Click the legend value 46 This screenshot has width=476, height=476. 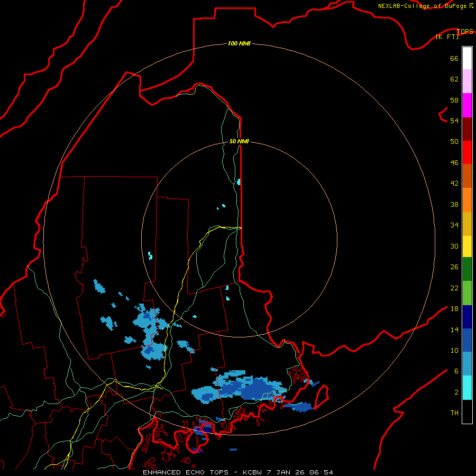pyautogui.click(x=454, y=163)
